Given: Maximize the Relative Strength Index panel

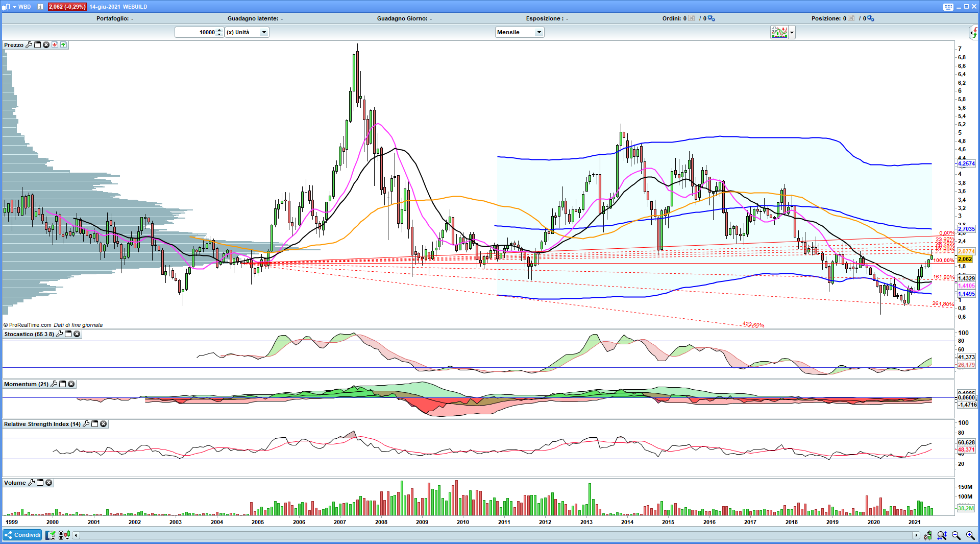Looking at the screenshot, I should coord(94,424).
